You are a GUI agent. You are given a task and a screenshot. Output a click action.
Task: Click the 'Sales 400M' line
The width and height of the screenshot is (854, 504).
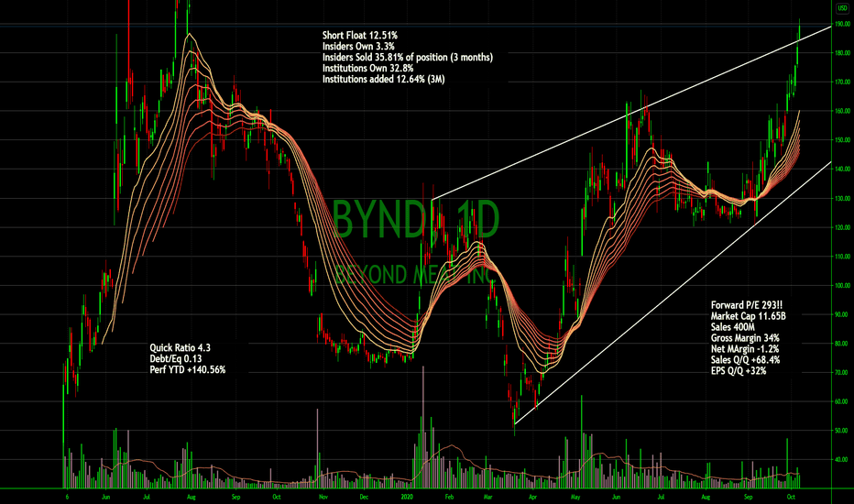732,327
